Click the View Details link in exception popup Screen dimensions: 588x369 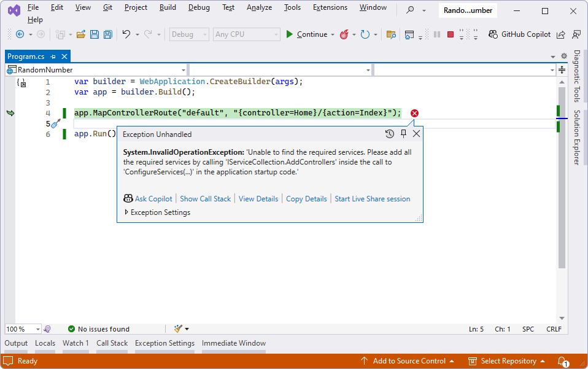258,198
